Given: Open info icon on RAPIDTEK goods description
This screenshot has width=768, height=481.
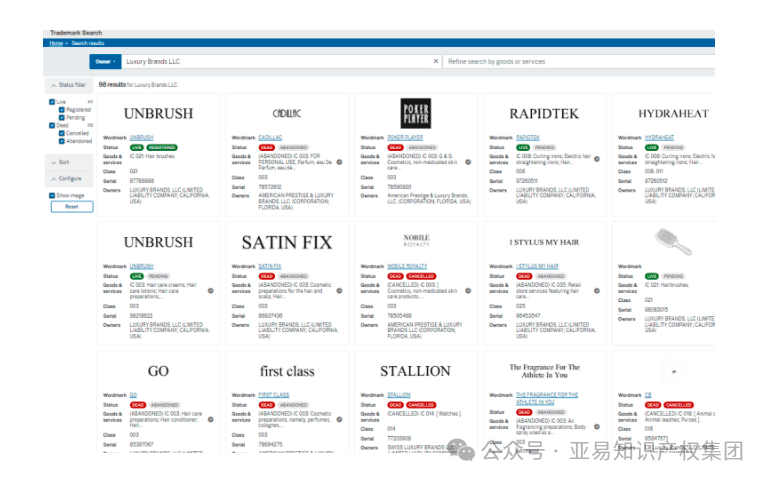Looking at the screenshot, I should click(x=597, y=159).
